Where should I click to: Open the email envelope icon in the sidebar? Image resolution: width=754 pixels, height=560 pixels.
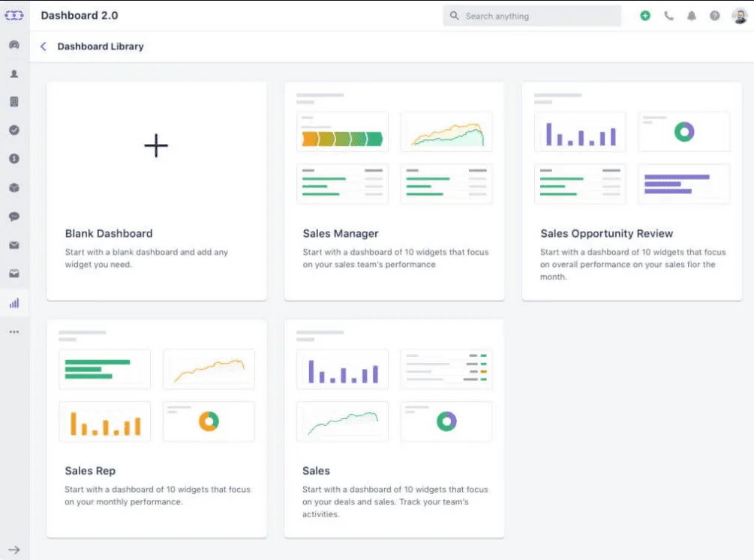tap(14, 245)
